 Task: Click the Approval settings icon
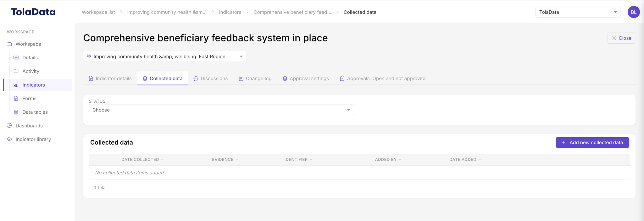coord(285,78)
